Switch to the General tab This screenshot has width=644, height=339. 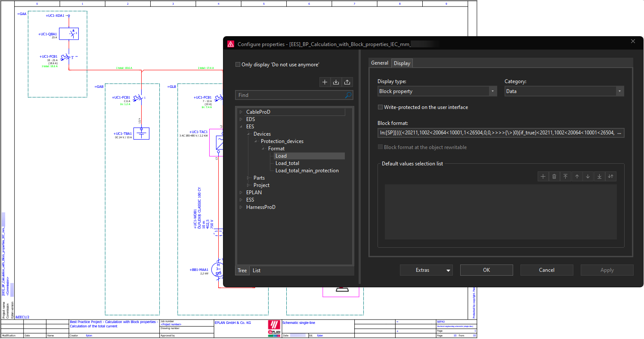(380, 63)
